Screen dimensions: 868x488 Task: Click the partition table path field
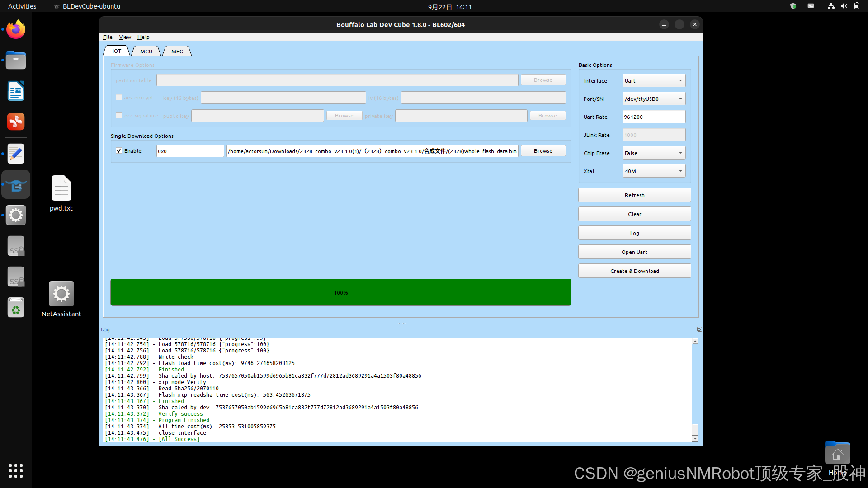[x=337, y=80]
